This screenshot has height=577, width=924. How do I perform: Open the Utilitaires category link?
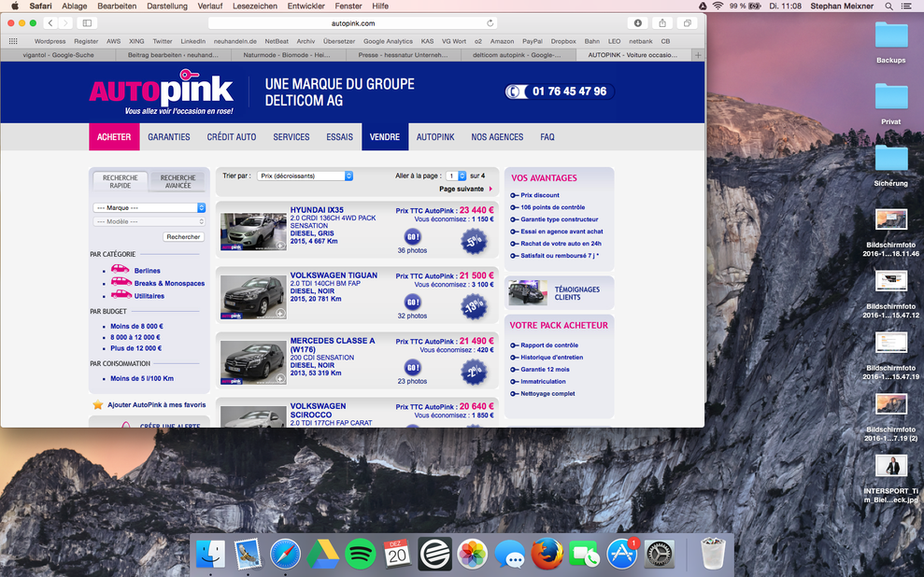[x=149, y=296]
